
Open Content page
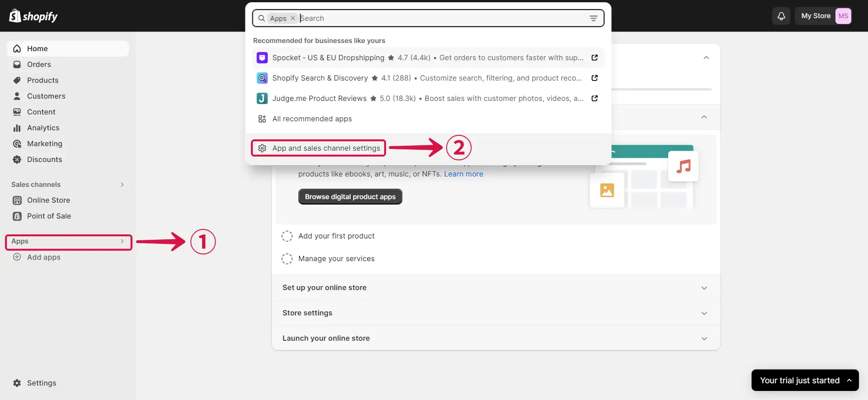68,112
